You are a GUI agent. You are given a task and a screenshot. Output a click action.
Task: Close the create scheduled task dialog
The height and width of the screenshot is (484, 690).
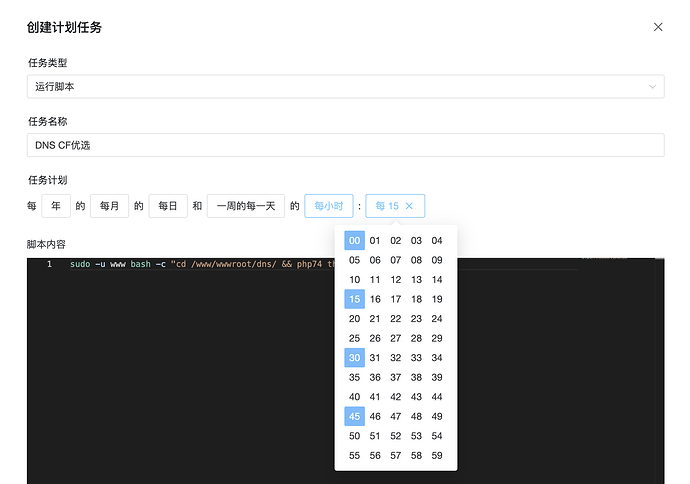658,27
